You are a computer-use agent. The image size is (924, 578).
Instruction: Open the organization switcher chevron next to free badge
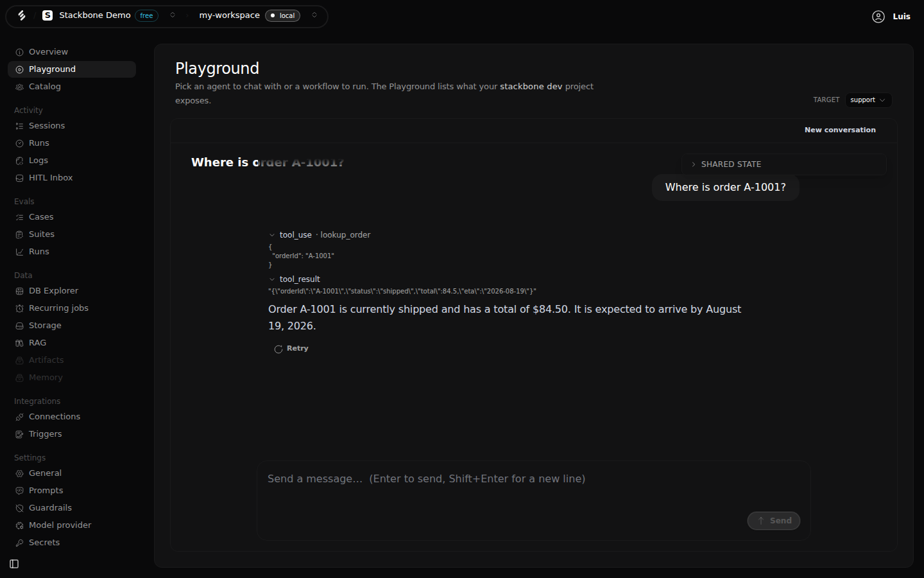click(x=173, y=15)
